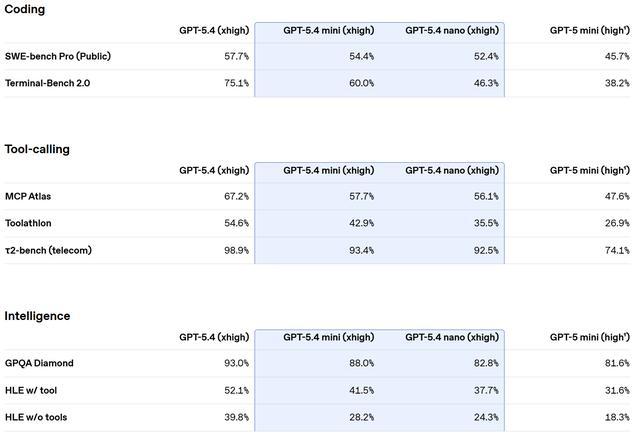Click the Coding section heading

pyautogui.click(x=25, y=9)
